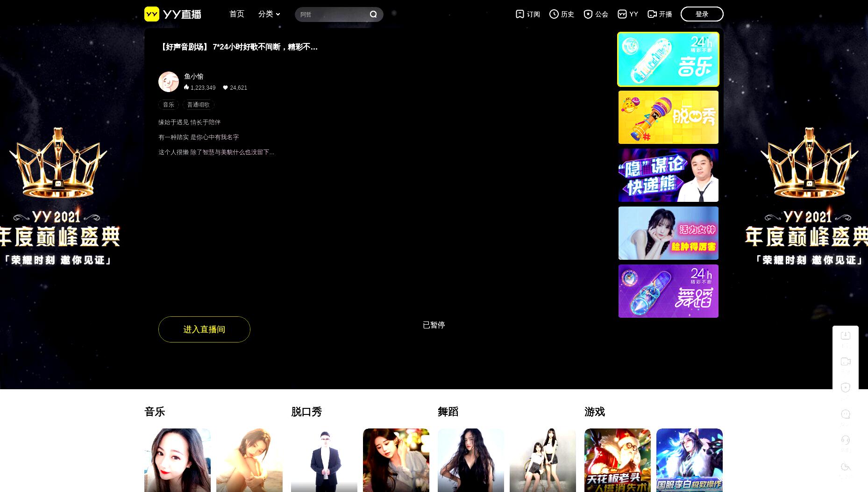This screenshot has height=492, width=868.
Task: Expand the 分类 category dropdown
Action: 269,14
